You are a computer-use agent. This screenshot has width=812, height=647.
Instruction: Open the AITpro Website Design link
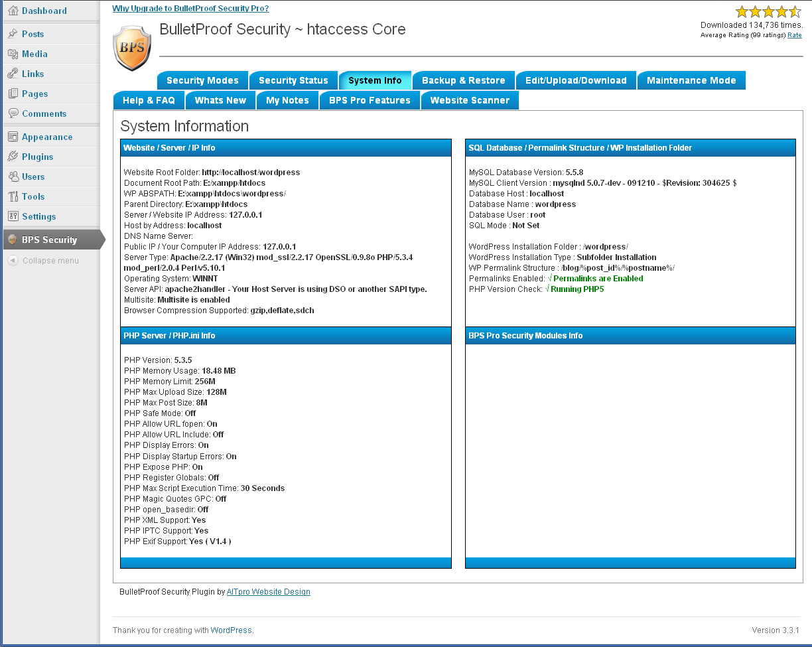pos(269,592)
